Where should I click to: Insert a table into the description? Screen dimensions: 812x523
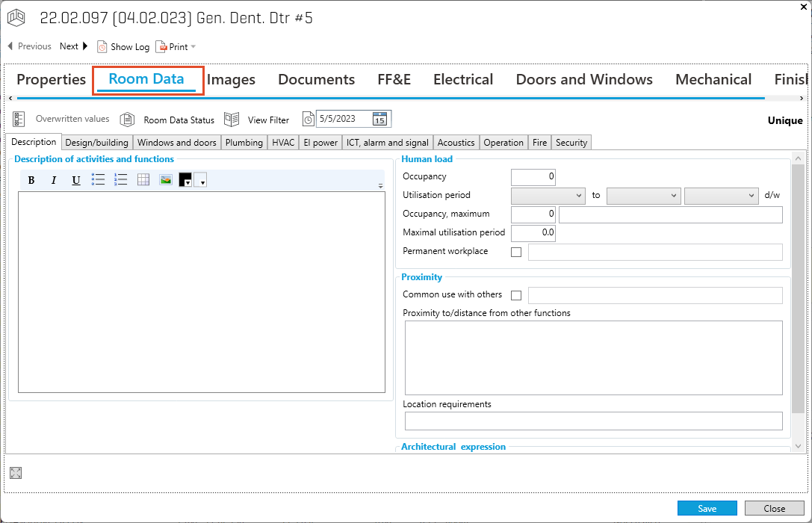(143, 179)
